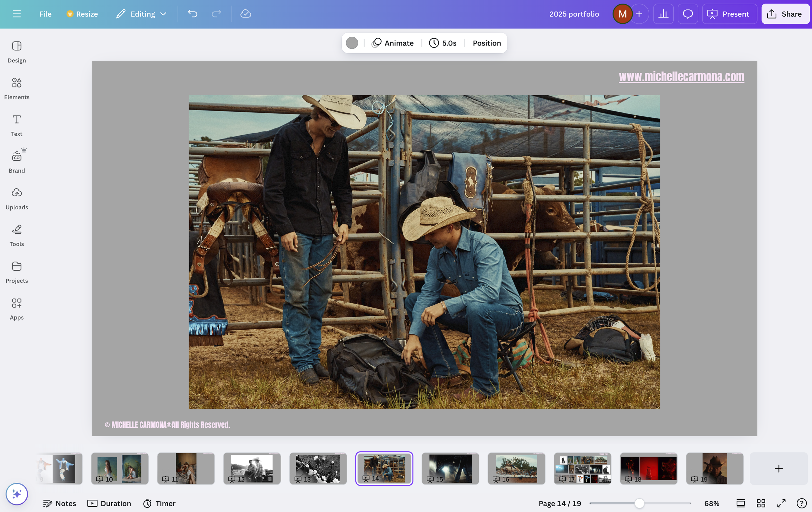The image size is (812, 512).
Task: Open the background color swatch picker
Action: click(352, 43)
